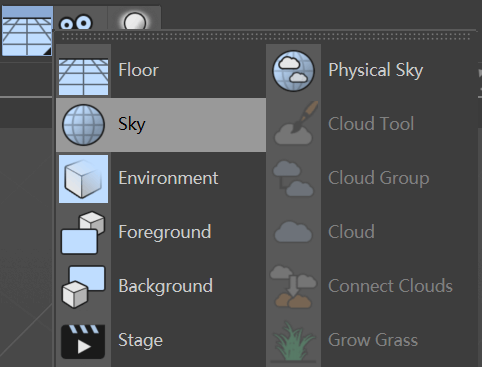Click the Cloud Tool brush icon
Viewport: 482px width, 367px height.
click(296, 123)
